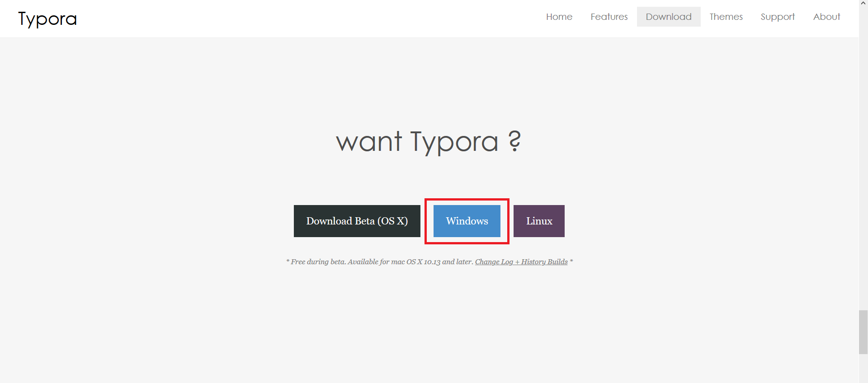
Task: Navigate to Support
Action: click(x=778, y=17)
